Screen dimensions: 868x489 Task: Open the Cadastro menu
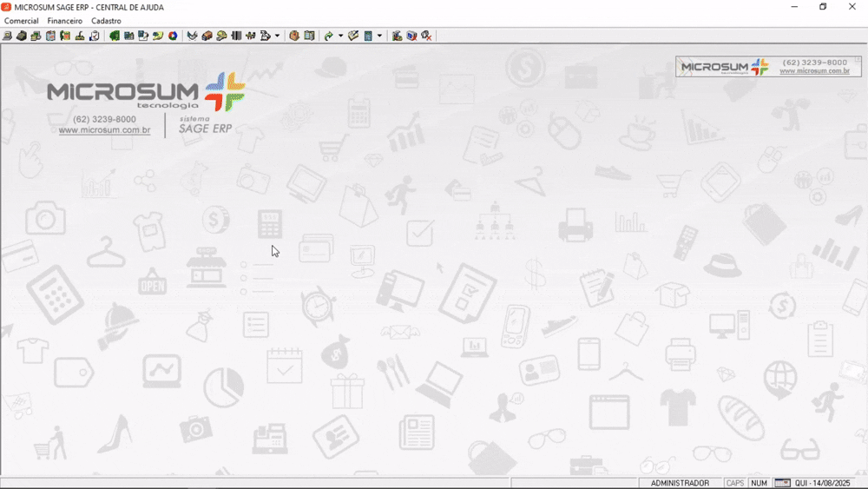point(106,21)
